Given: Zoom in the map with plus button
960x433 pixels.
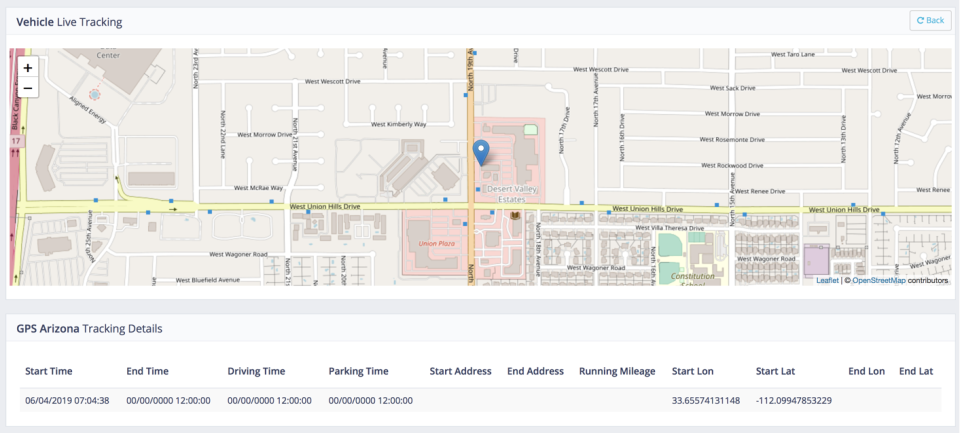Looking at the screenshot, I should coord(28,68).
